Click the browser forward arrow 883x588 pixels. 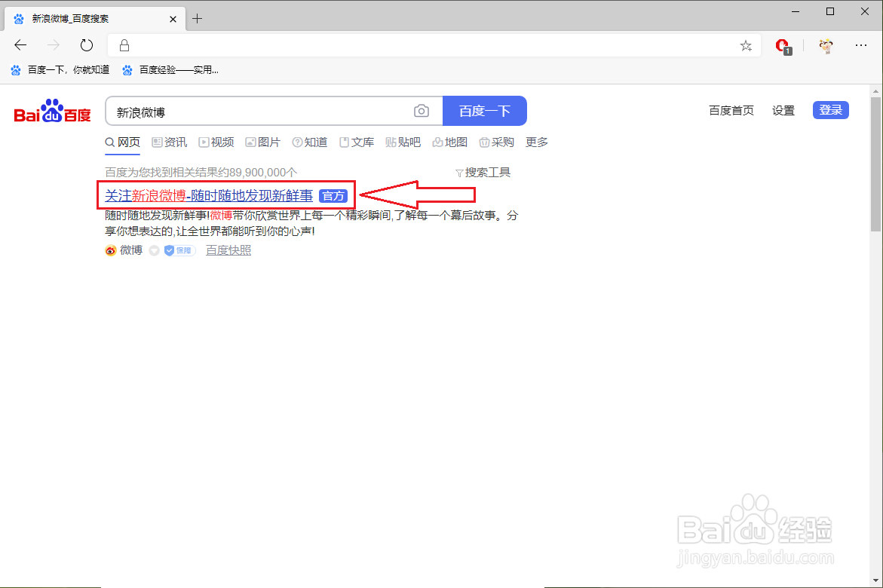tap(54, 45)
